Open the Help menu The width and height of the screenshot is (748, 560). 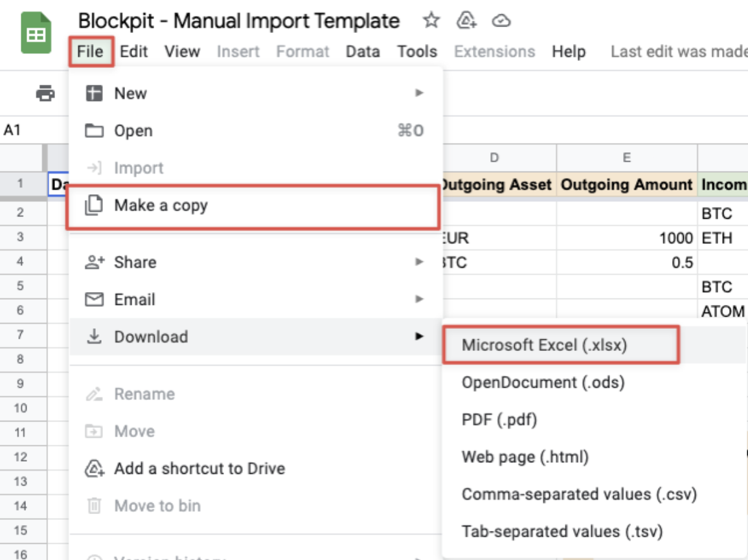pyautogui.click(x=569, y=52)
